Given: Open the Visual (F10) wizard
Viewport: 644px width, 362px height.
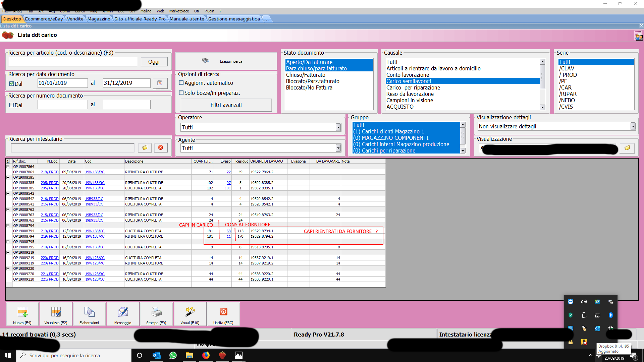Looking at the screenshot, I should (190, 314).
